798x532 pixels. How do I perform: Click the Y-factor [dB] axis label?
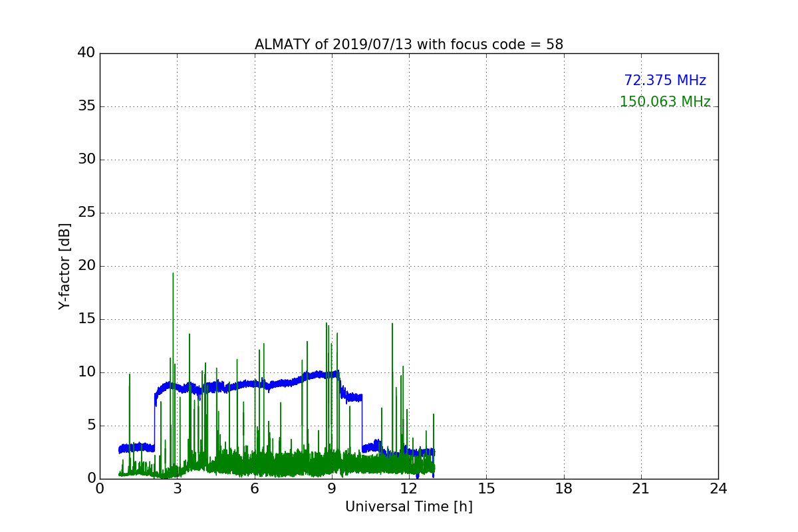[x=65, y=266]
